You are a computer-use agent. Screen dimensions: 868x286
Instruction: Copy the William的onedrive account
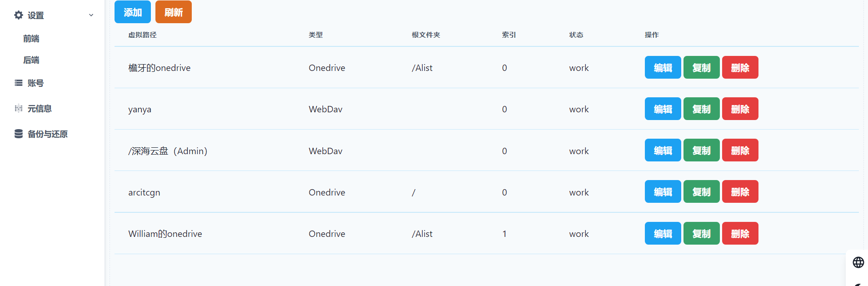pyautogui.click(x=701, y=233)
